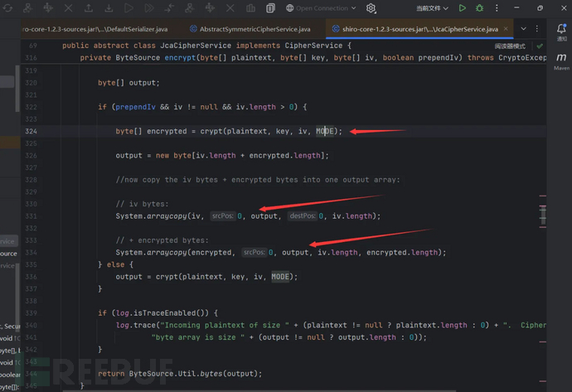Expand the hidden editor tabs list
Screen dimensions: 572x392
tap(522, 28)
